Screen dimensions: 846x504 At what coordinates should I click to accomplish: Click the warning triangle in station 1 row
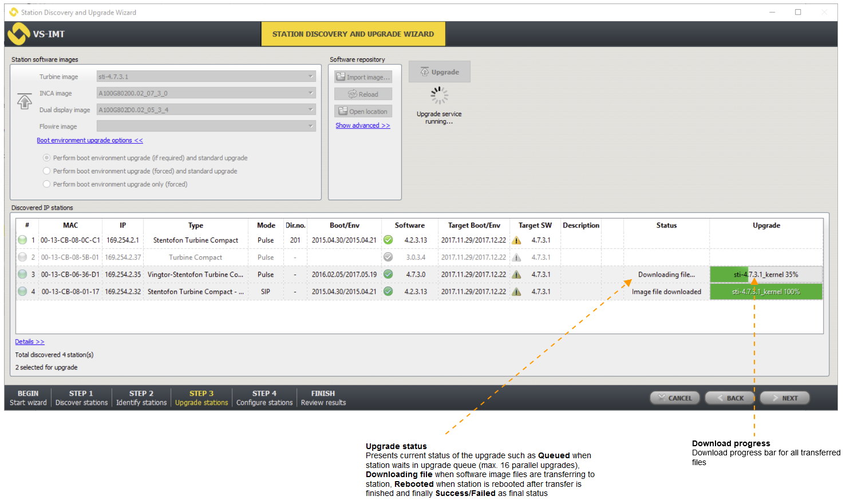click(x=516, y=240)
